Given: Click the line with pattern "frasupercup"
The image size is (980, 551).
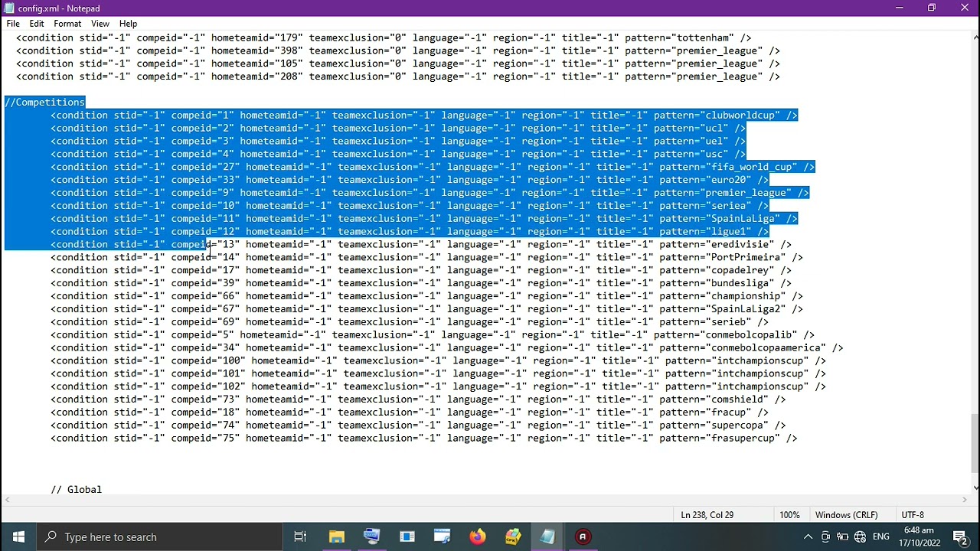Looking at the screenshot, I should (x=424, y=439).
